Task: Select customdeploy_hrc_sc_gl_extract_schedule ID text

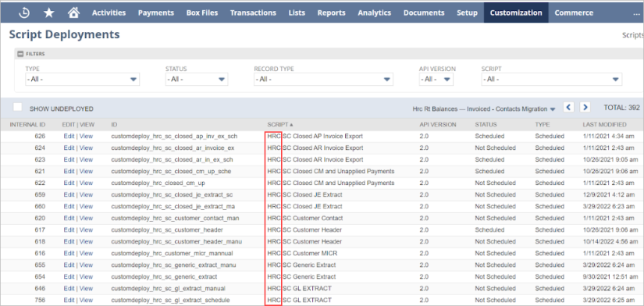Action: (170, 300)
